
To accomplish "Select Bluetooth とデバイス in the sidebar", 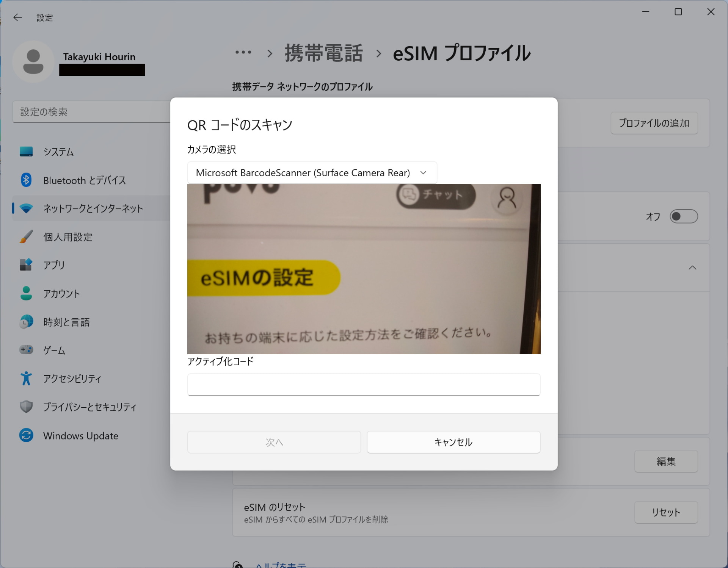I will point(84,180).
